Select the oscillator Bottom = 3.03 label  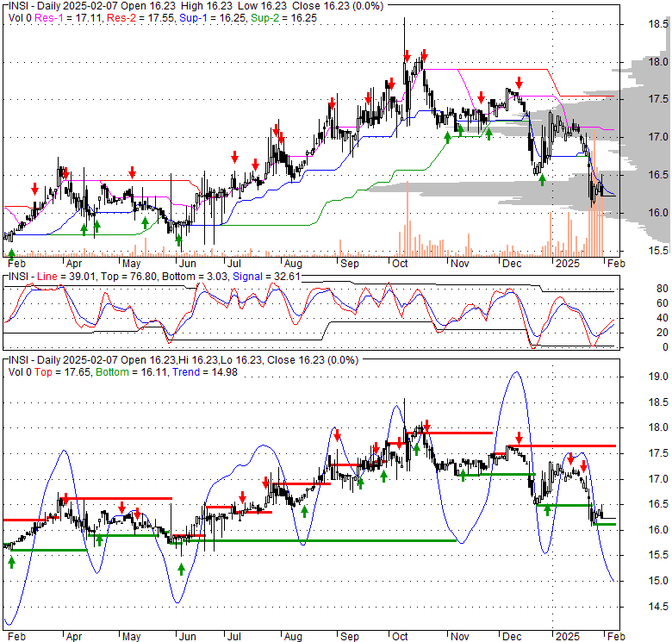195,277
